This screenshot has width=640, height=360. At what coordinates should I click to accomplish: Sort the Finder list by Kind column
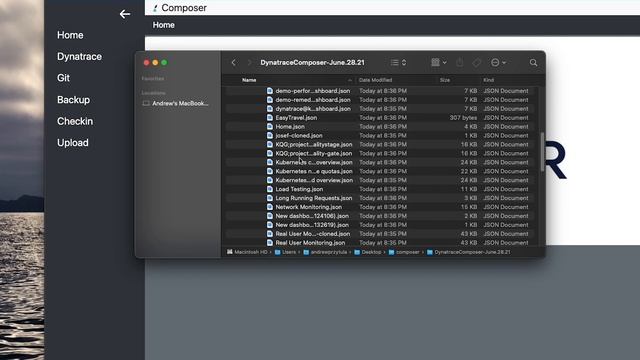point(489,80)
